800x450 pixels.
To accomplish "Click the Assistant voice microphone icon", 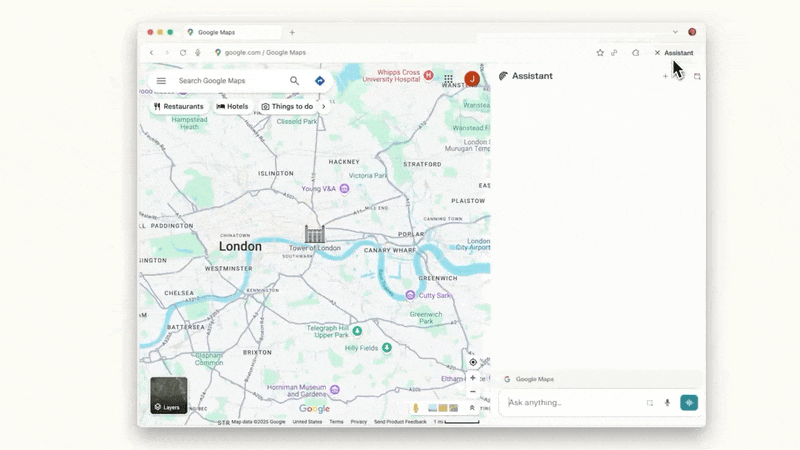I will [667, 403].
